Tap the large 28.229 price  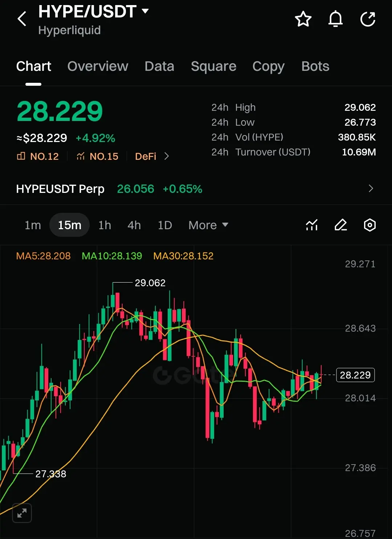coord(60,111)
